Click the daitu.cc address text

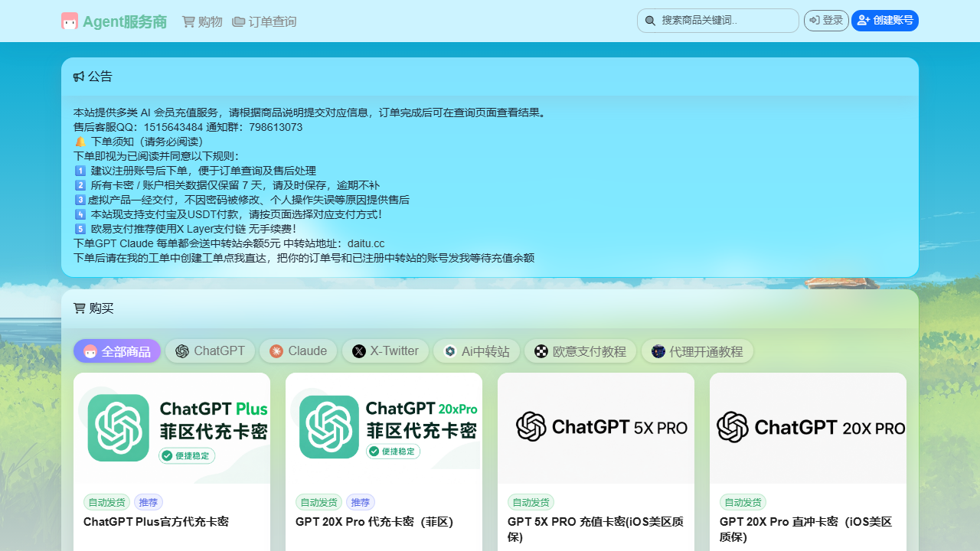pyautogui.click(x=366, y=243)
